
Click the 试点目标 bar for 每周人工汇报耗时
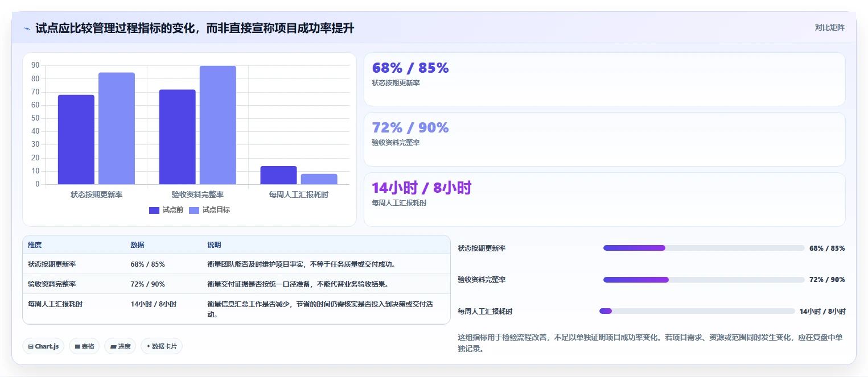click(319, 179)
